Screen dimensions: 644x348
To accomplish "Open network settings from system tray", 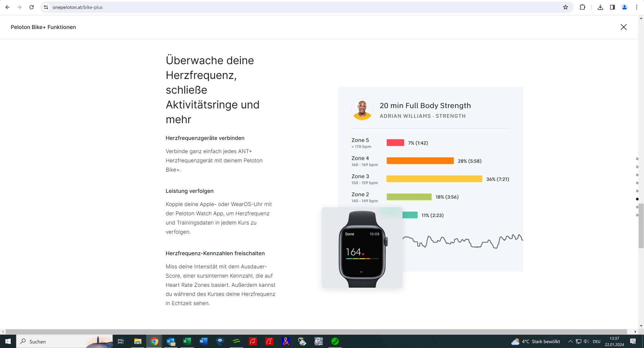I will click(579, 341).
